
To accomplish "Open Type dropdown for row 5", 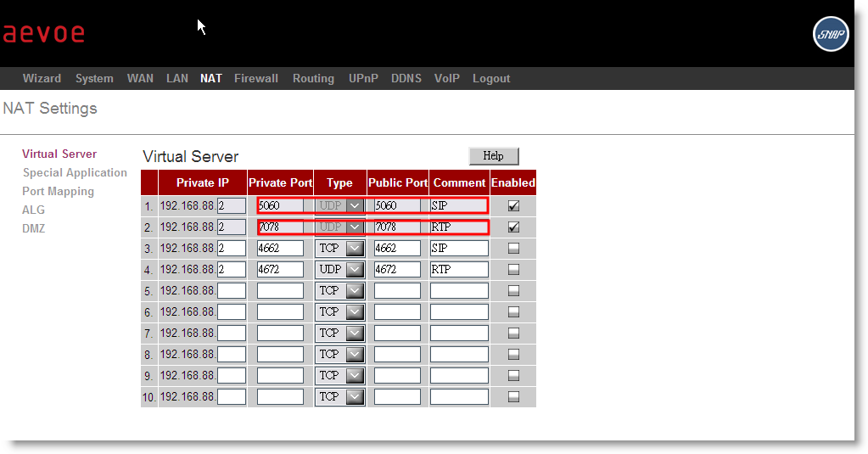I will (340, 291).
